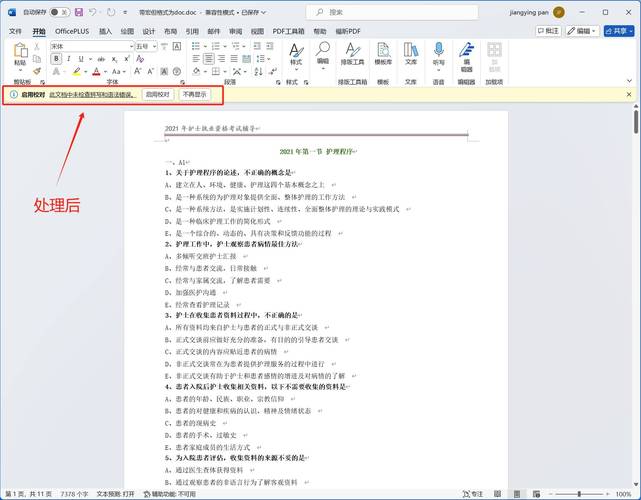This screenshot has height=500, width=641.
Task: Select the Format Painter brush
Action: point(37,71)
